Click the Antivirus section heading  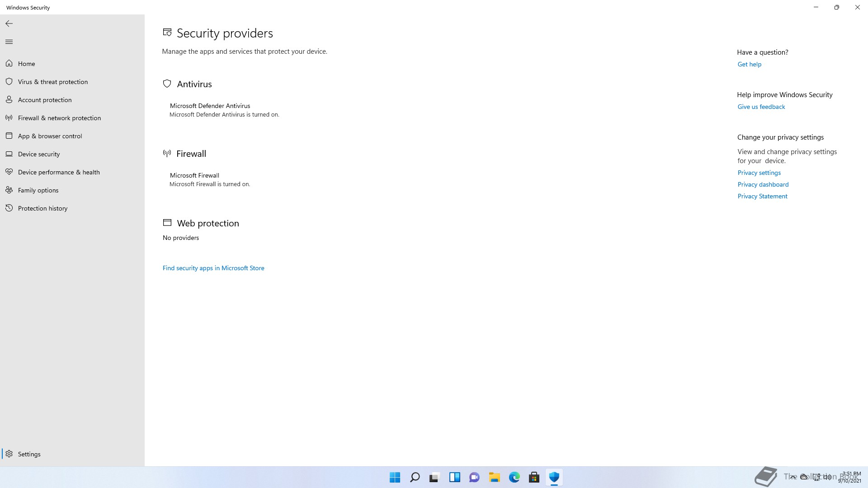[x=194, y=84]
